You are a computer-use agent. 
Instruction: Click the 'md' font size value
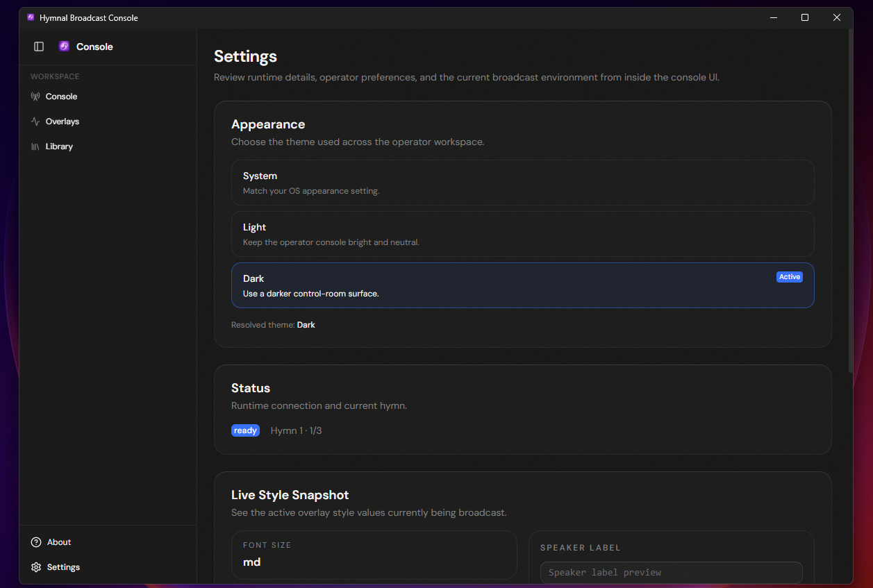pyautogui.click(x=251, y=562)
